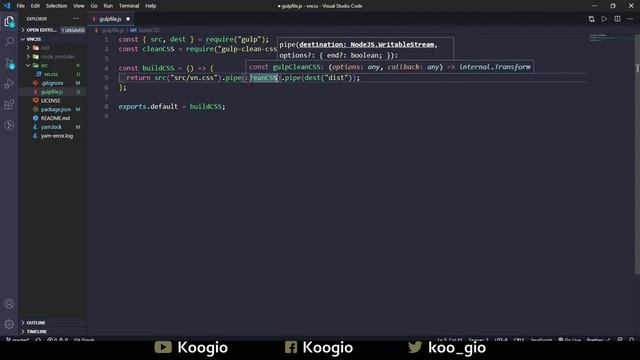Open the LICENSE file
640x360 pixels.
(50, 100)
